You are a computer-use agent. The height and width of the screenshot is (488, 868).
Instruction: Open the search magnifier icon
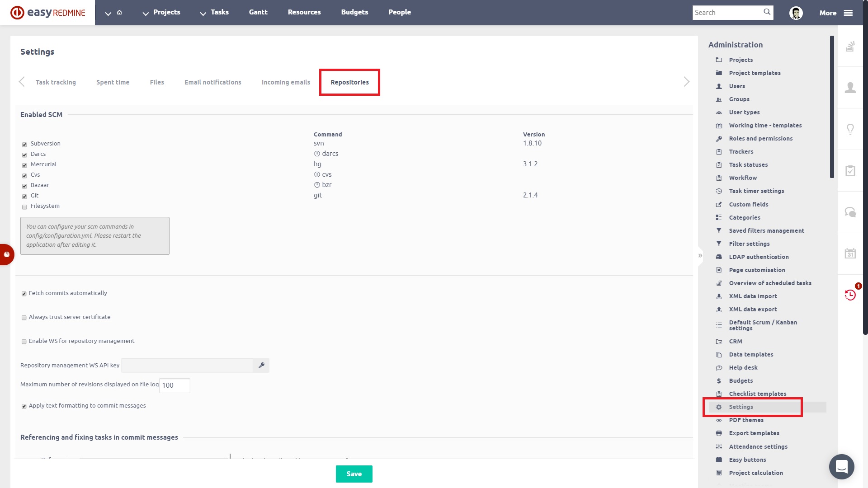click(x=767, y=12)
